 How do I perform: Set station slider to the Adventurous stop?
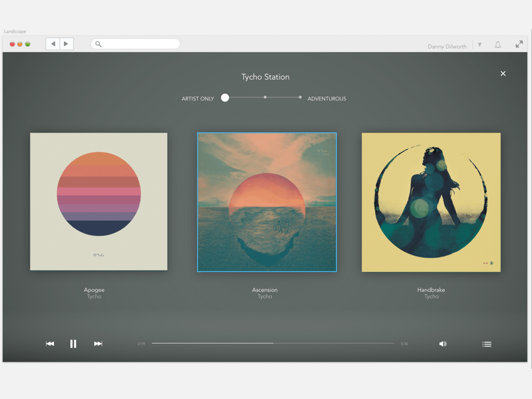tap(301, 97)
